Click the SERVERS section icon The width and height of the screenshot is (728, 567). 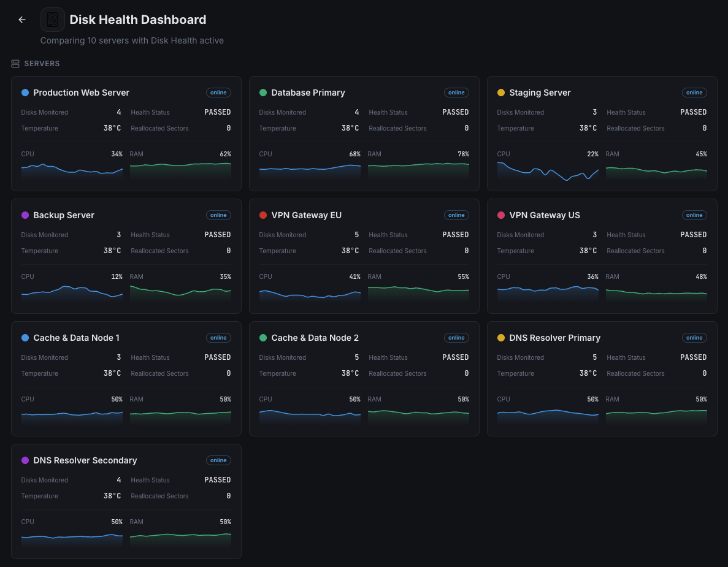click(15, 63)
